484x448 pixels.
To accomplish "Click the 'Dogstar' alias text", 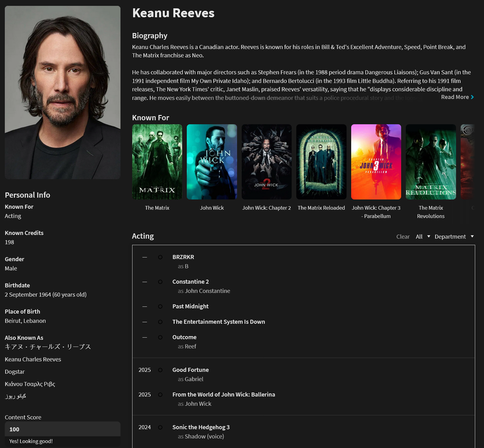I will [15, 372].
